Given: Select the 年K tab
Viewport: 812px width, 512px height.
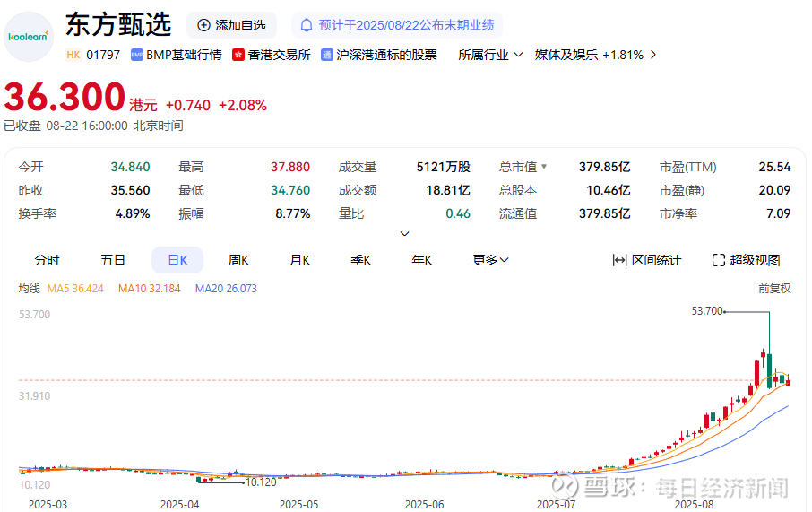Looking at the screenshot, I should pyautogui.click(x=422, y=260).
